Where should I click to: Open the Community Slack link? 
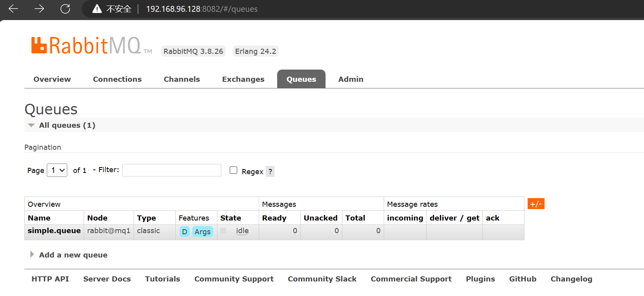tap(322, 279)
